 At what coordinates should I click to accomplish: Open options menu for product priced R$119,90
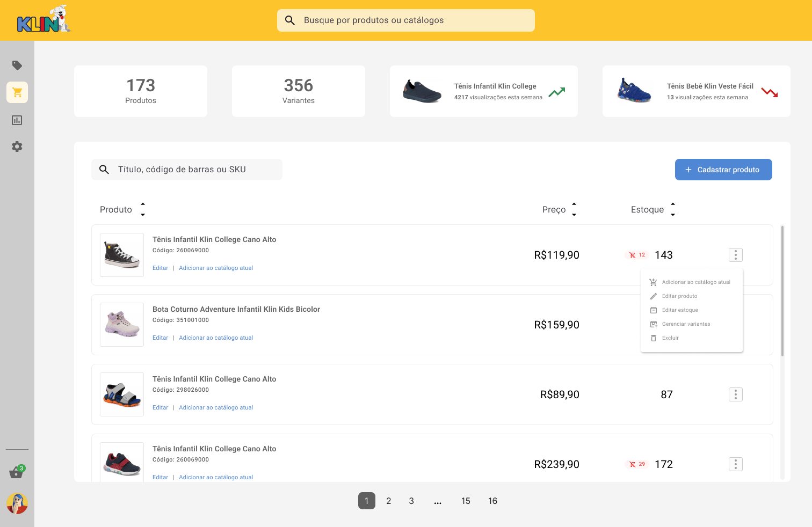click(x=736, y=255)
